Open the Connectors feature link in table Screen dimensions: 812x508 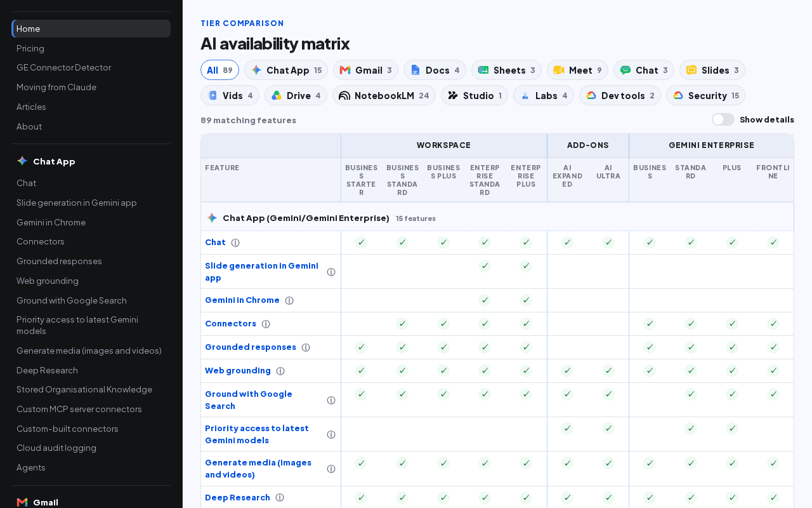(x=230, y=324)
